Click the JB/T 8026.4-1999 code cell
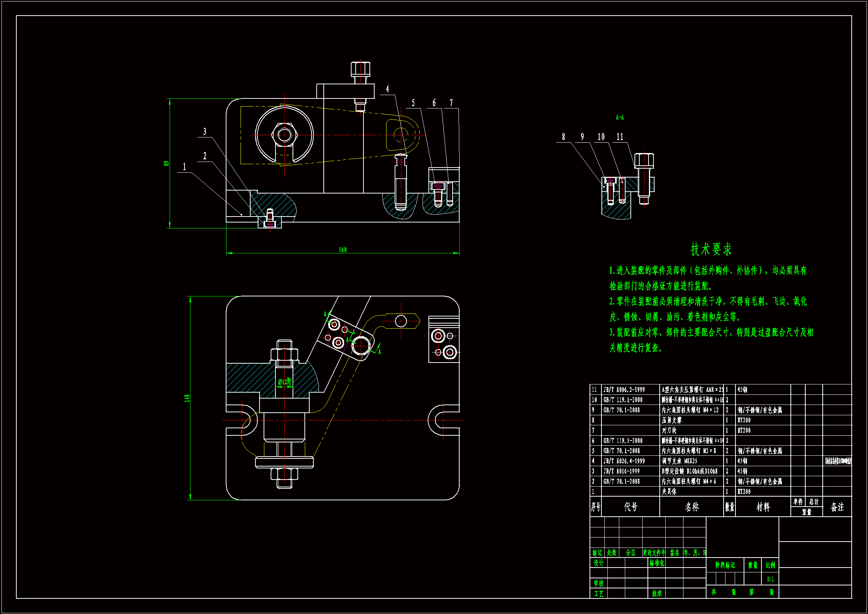This screenshot has width=868, height=614. click(624, 461)
